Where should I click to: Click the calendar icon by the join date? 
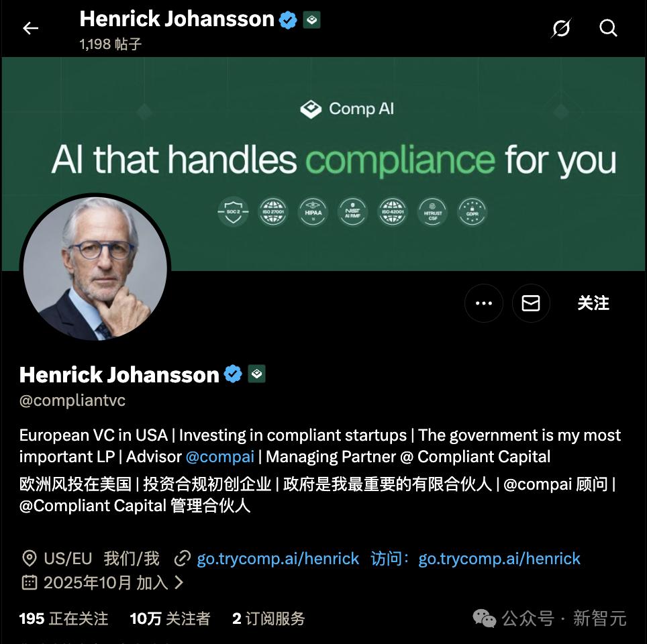click(x=30, y=582)
